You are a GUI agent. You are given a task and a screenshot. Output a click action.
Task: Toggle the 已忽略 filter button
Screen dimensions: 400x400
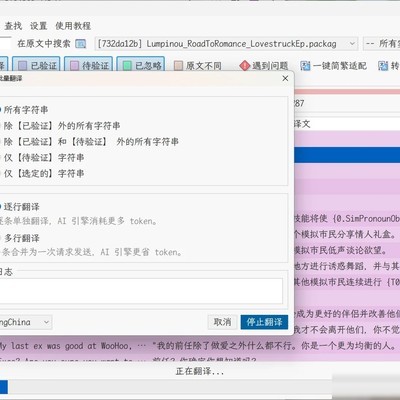141,65
